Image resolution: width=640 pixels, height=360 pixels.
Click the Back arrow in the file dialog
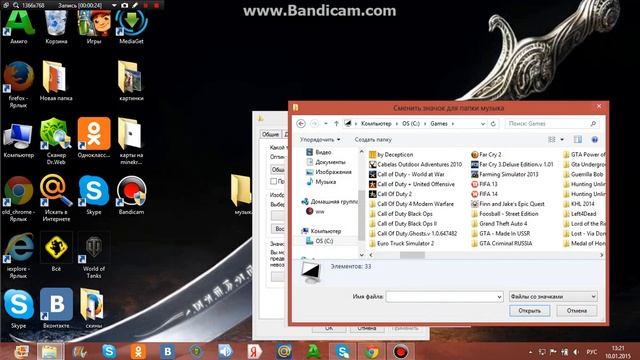(x=301, y=123)
